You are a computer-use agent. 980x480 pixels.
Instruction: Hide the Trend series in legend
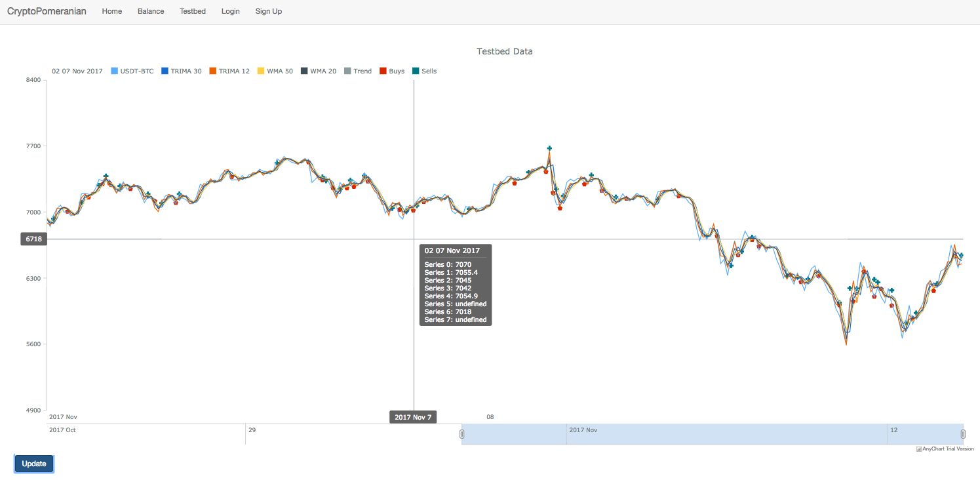358,71
